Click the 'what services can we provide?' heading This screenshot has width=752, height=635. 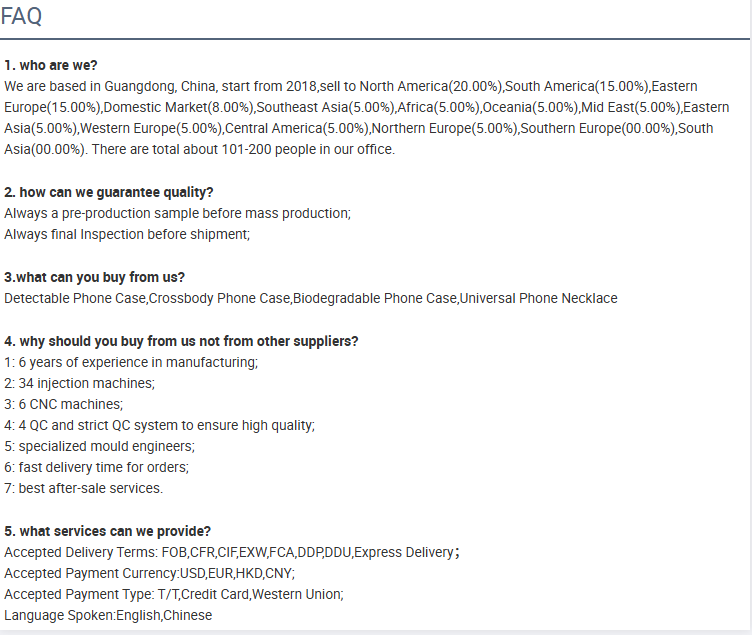107,531
